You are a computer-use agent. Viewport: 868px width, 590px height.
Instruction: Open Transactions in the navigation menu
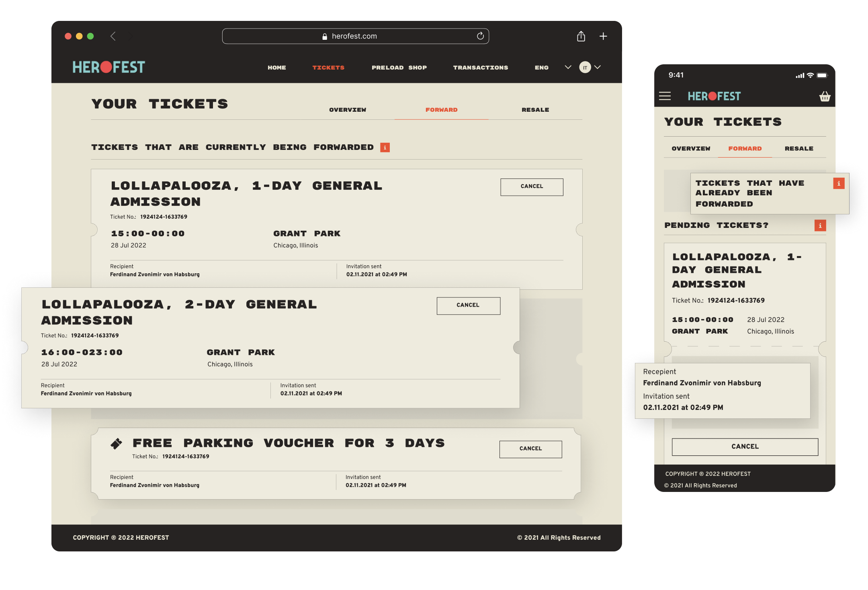[x=480, y=68]
